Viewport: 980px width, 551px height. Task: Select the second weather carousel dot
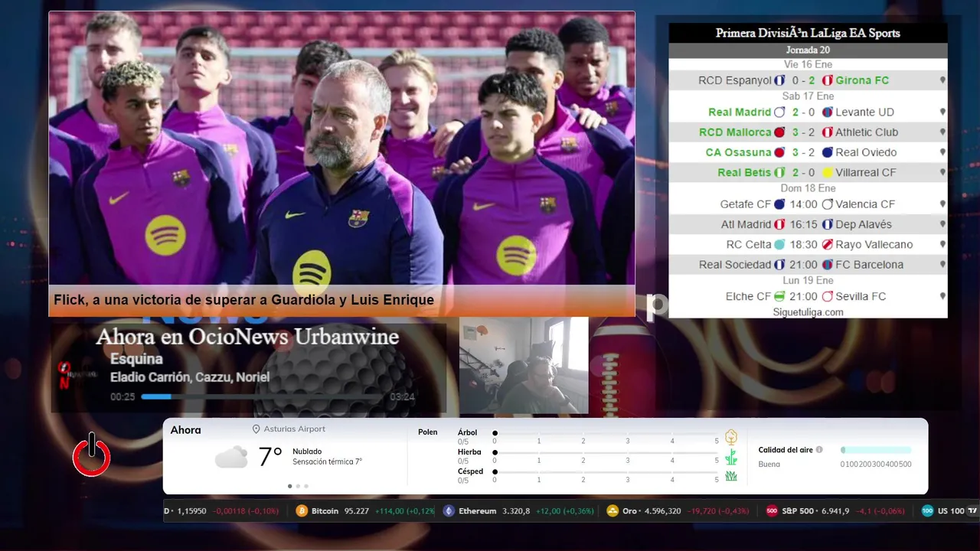(298, 486)
